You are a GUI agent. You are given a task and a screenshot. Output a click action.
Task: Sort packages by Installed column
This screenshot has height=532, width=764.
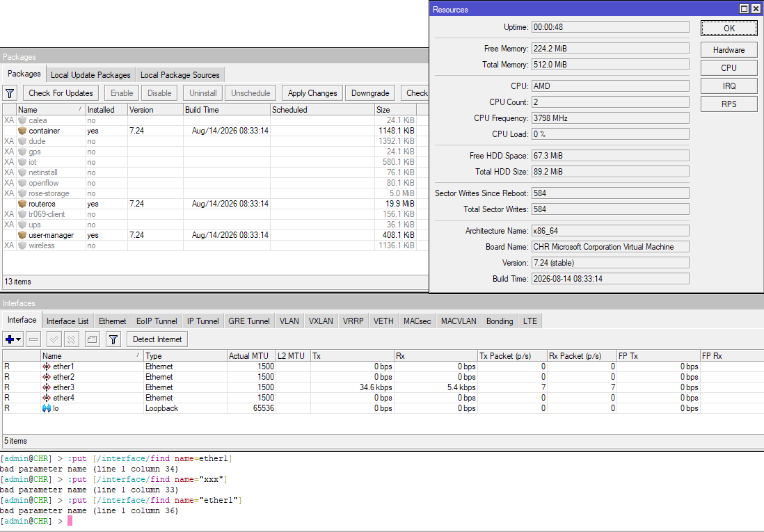click(106, 110)
